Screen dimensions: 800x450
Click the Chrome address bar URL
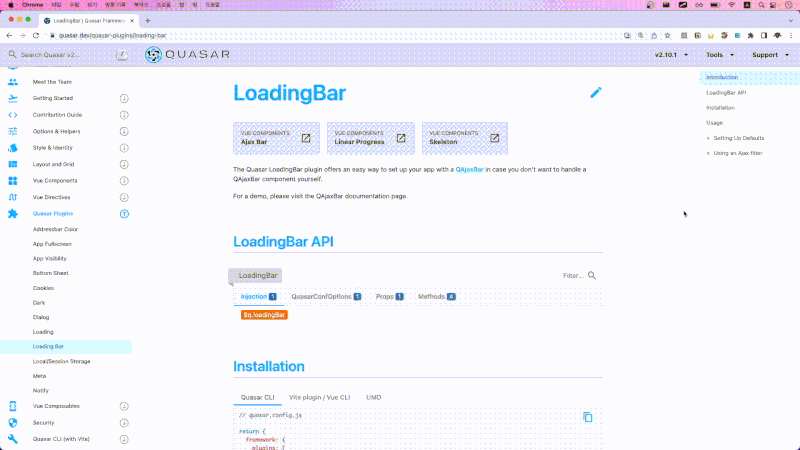(x=112, y=35)
